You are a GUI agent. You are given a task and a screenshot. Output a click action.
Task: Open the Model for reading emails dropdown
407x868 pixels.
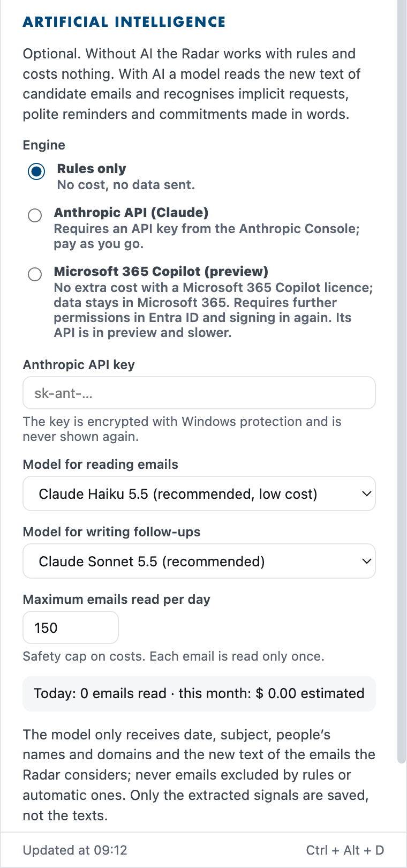[199, 493]
